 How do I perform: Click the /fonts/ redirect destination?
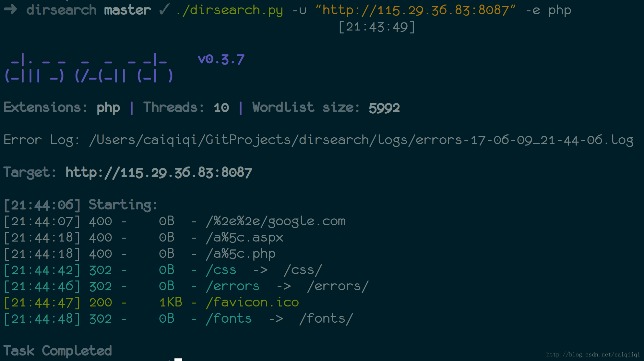click(326, 319)
